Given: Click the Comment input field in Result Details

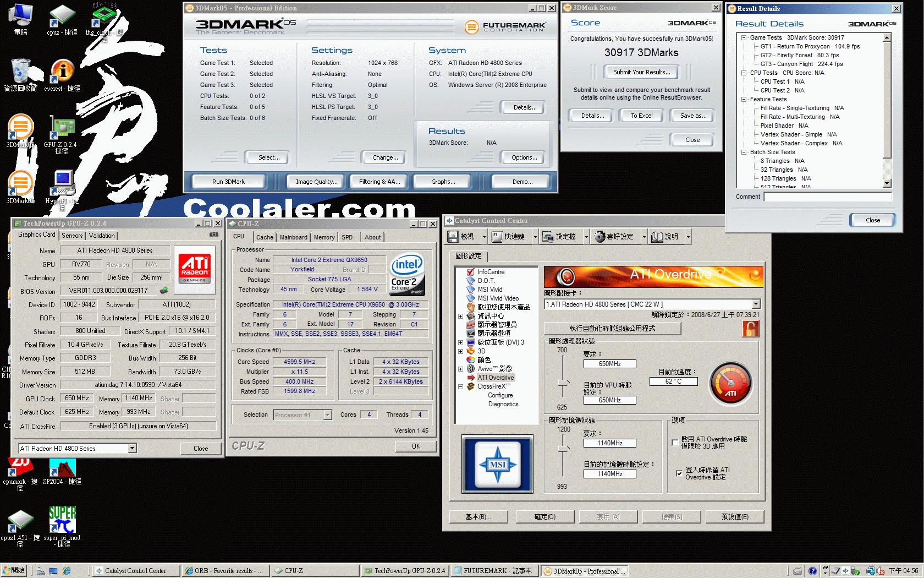Looking at the screenshot, I should click(828, 197).
